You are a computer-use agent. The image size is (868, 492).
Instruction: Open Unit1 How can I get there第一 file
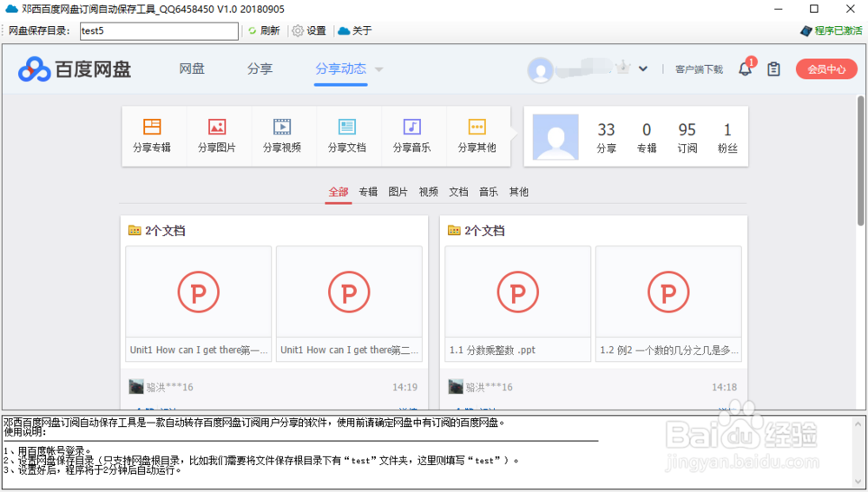[x=199, y=304]
